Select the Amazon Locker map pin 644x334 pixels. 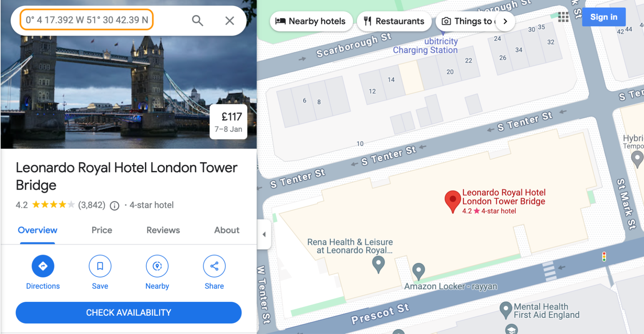click(418, 272)
